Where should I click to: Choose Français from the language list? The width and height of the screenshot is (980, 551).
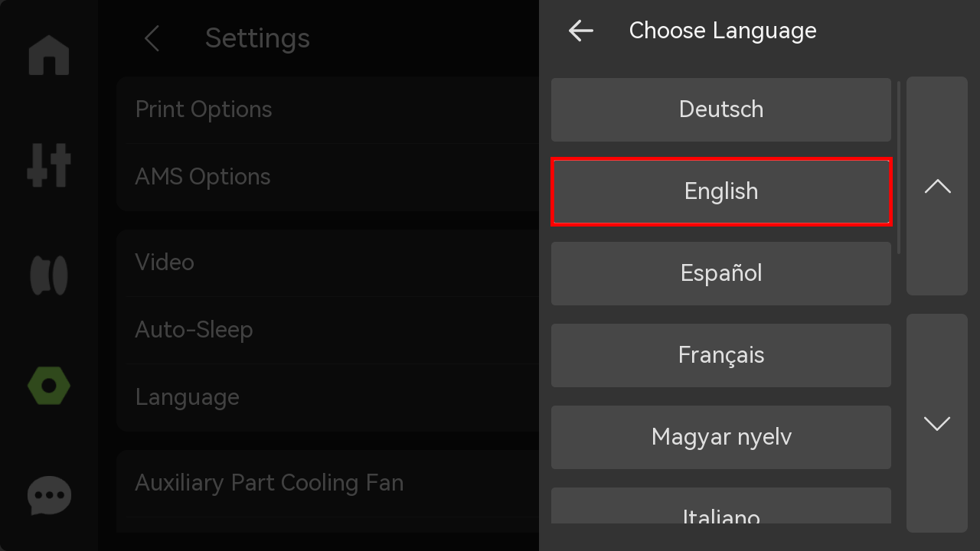click(721, 355)
